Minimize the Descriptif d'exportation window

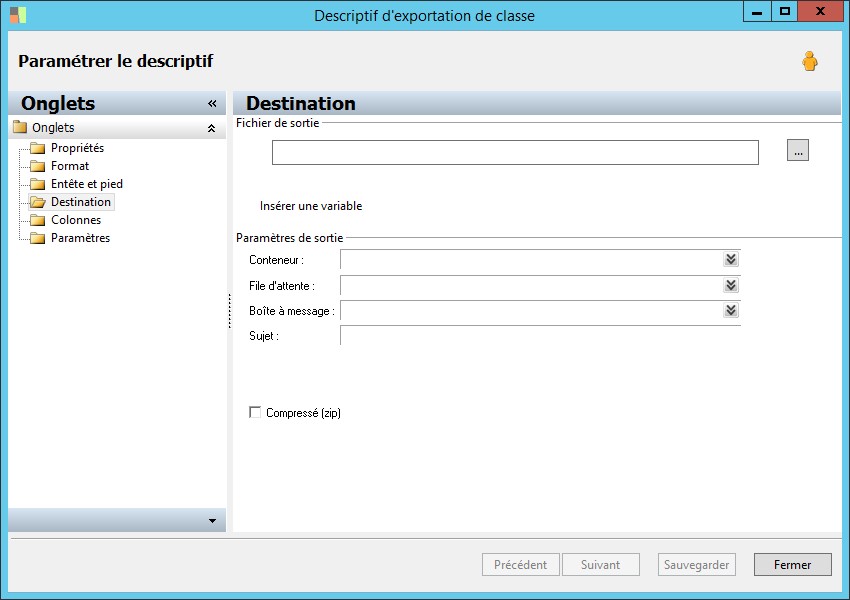[757, 11]
